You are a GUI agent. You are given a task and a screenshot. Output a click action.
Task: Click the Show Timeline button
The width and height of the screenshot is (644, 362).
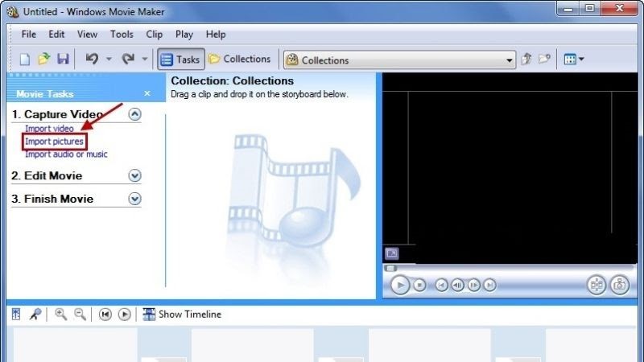(x=182, y=315)
